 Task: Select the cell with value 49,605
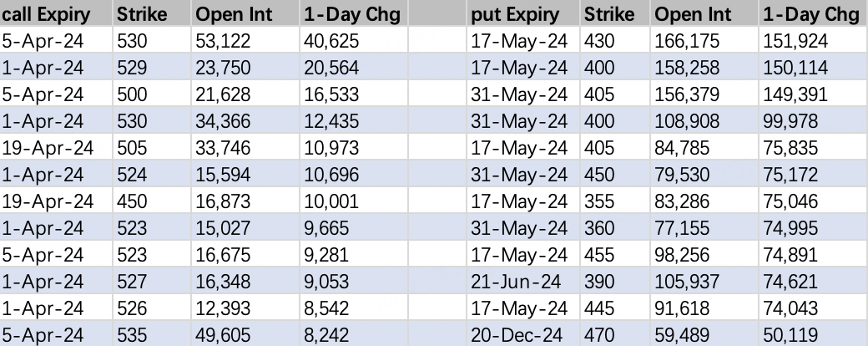pyautogui.click(x=223, y=336)
